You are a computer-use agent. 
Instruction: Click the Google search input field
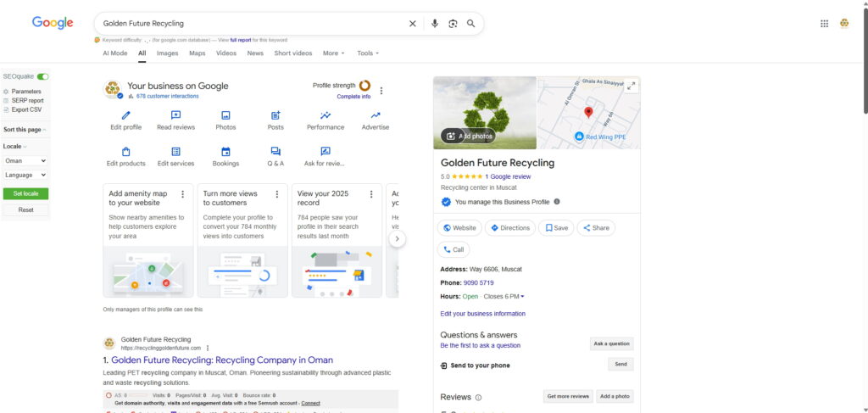coord(252,24)
